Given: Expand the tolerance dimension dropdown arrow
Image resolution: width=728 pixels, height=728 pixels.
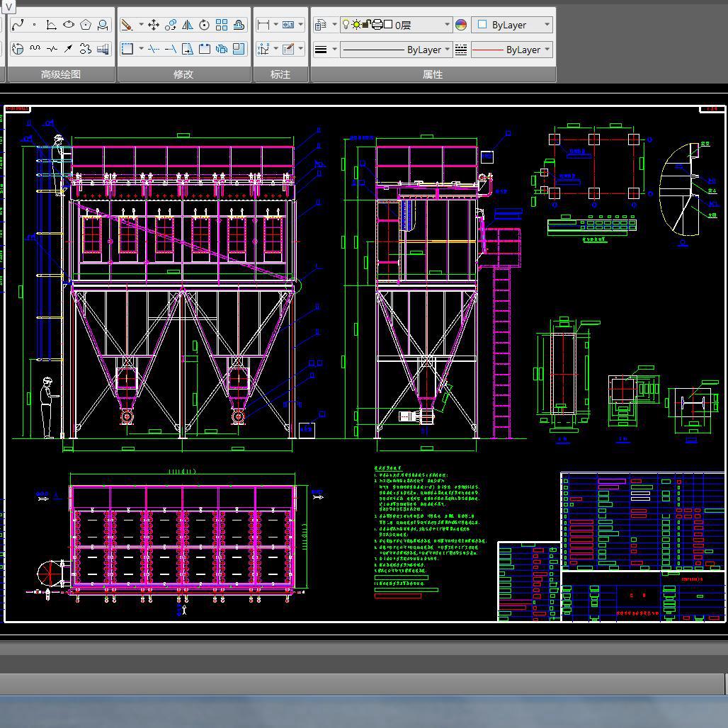Looking at the screenshot, I should (301, 25).
